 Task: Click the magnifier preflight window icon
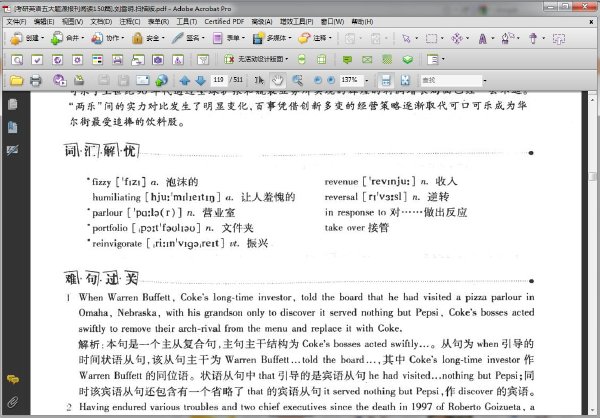coord(17,59)
